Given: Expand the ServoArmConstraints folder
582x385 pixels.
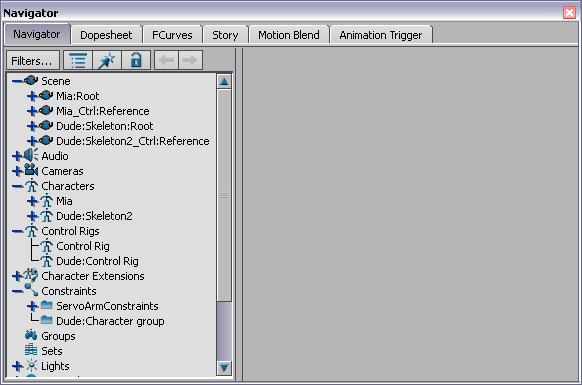Looking at the screenshot, I should (32, 306).
